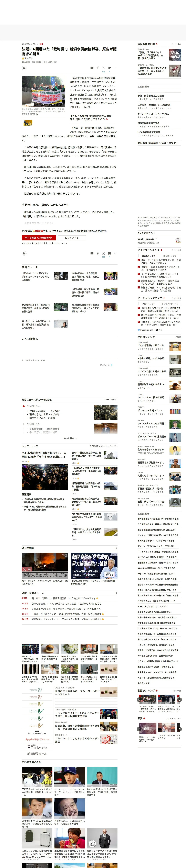Click enlarge-photo icon under main photo caption
The image size is (186, 868).
pyautogui.click(x=37, y=114)
